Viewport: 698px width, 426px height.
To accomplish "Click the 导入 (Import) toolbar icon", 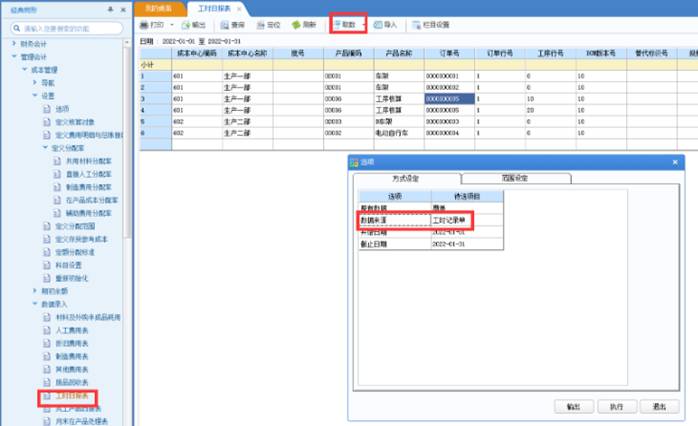I will [x=385, y=23].
